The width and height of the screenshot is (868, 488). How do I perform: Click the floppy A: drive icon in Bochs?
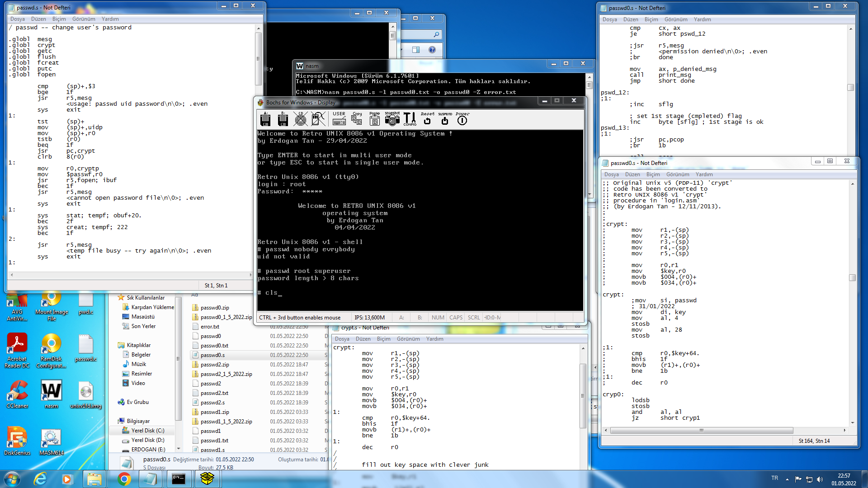pos(265,120)
